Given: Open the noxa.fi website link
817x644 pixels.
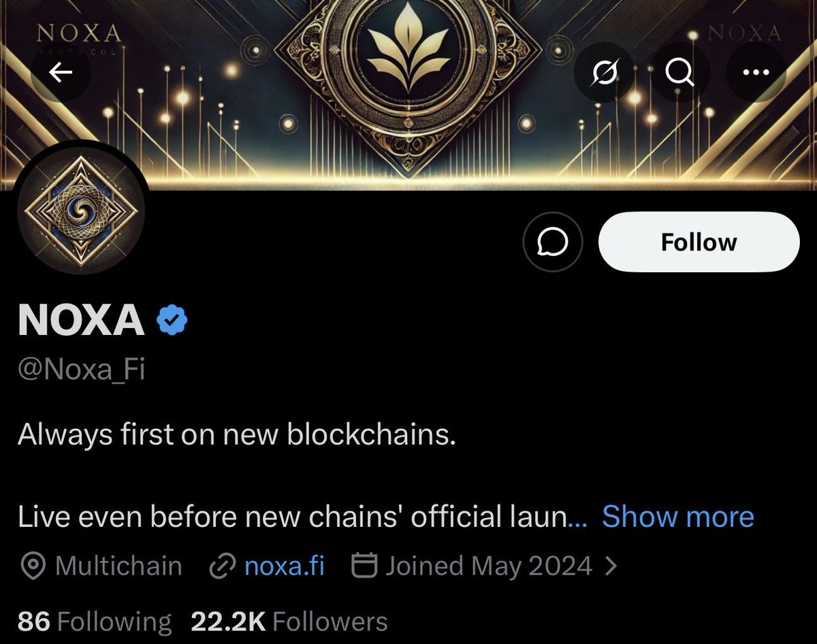Looking at the screenshot, I should tap(284, 566).
